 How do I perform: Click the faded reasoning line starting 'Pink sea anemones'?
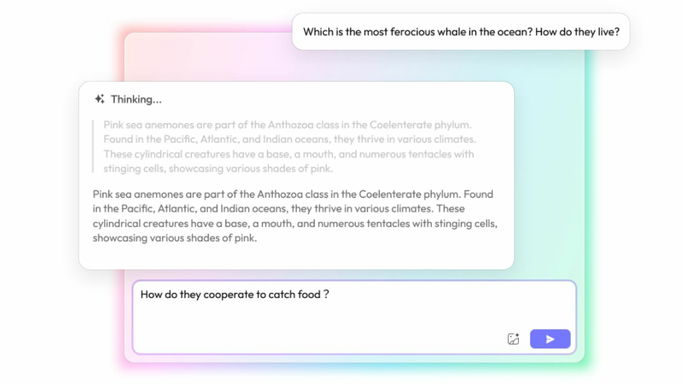point(287,125)
